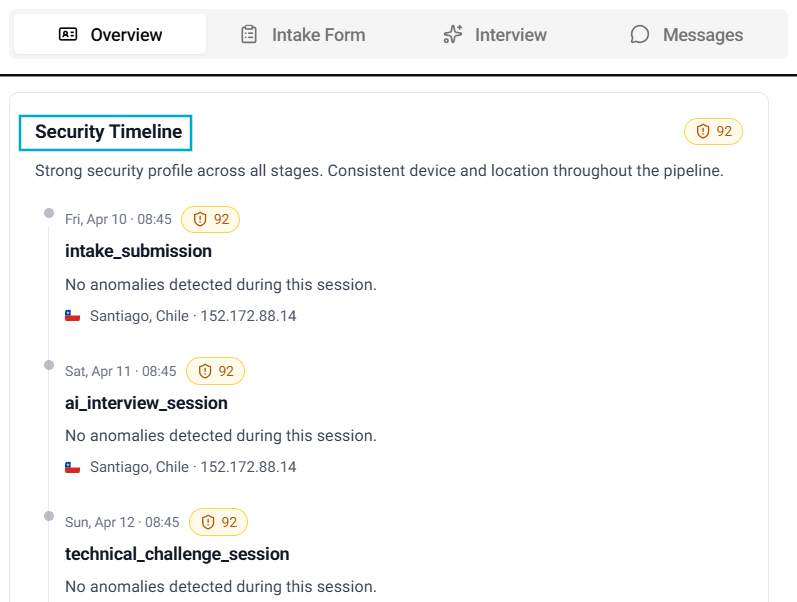Click the Chile flag under intake_submission
Image resolution: width=797 pixels, height=602 pixels.
click(x=72, y=316)
